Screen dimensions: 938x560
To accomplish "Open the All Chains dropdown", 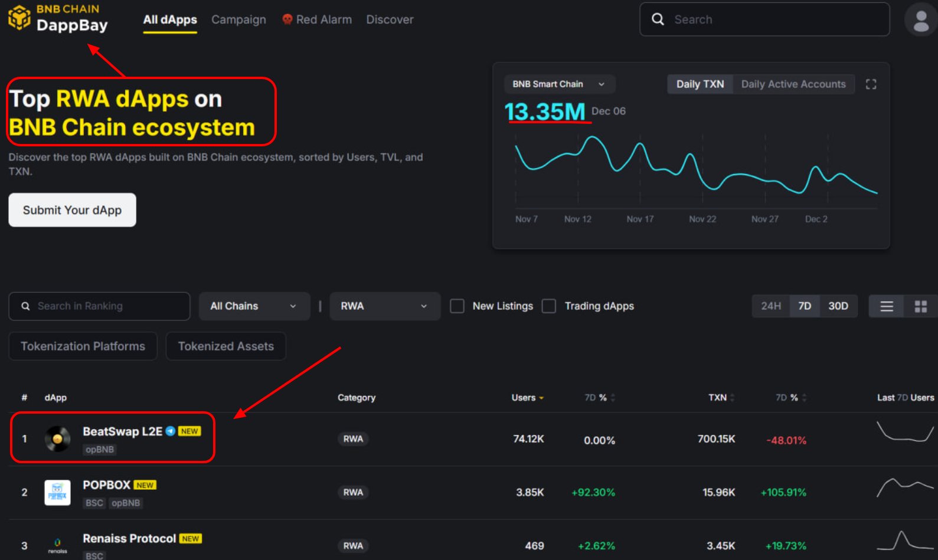I will (254, 306).
